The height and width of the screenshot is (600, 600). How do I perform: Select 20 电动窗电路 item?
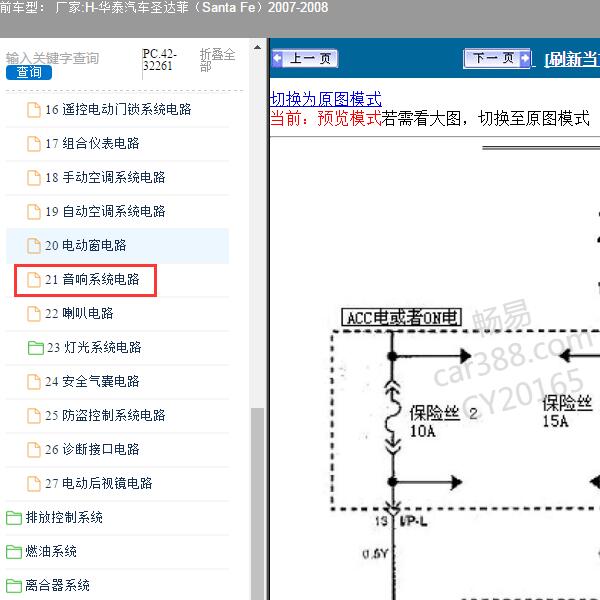tap(117, 245)
